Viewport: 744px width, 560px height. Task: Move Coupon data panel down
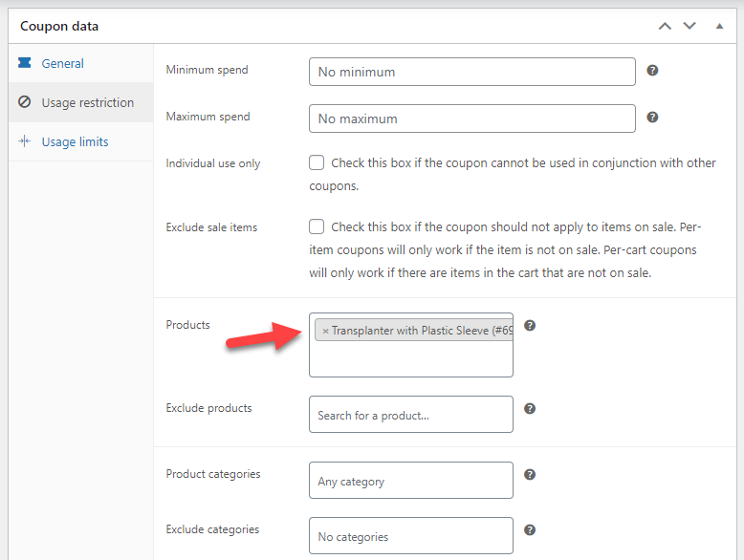point(689,26)
